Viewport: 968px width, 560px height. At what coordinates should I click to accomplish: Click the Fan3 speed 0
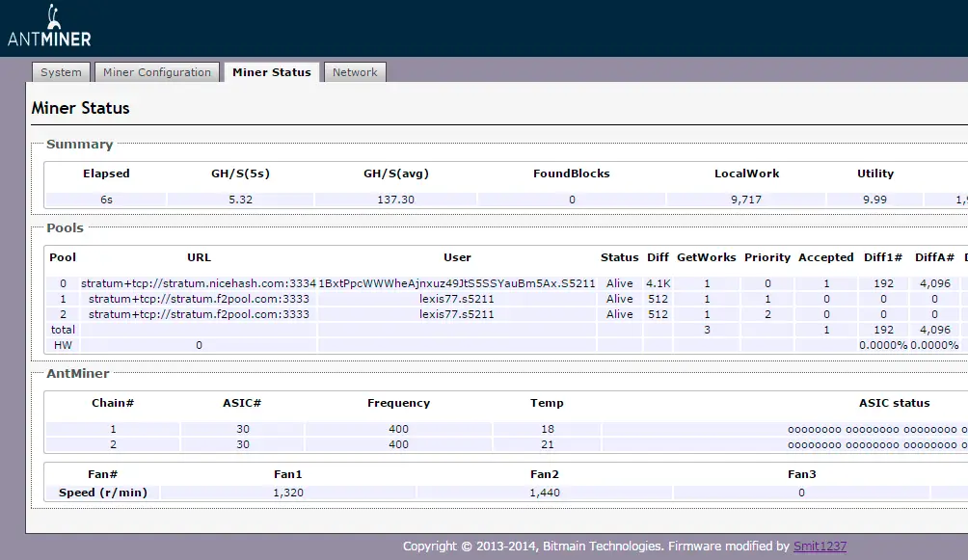point(801,493)
